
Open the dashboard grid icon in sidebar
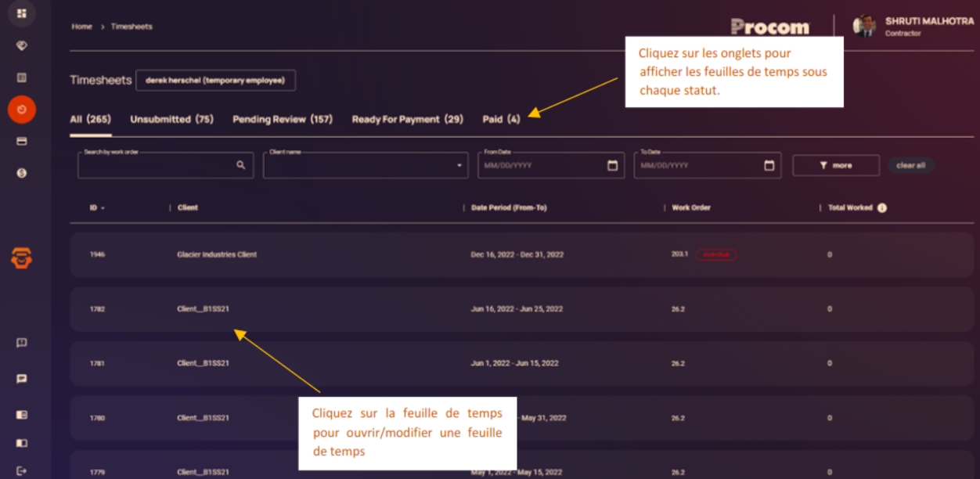(x=22, y=13)
